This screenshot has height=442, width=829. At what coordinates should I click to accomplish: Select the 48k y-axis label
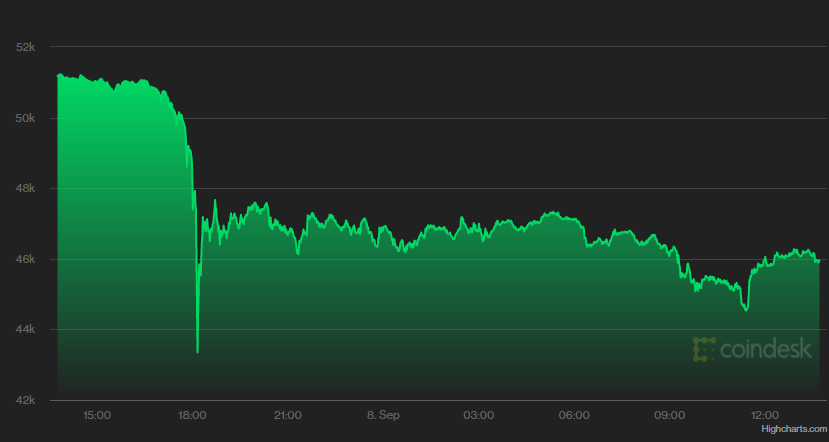tap(27, 188)
